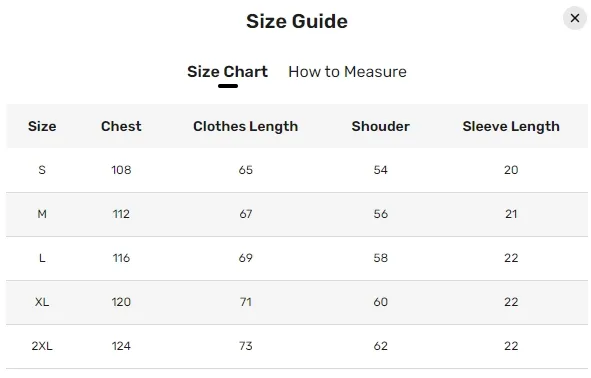The width and height of the screenshot is (591, 378).
Task: Click sleeve length value 21
Action: [x=511, y=214]
